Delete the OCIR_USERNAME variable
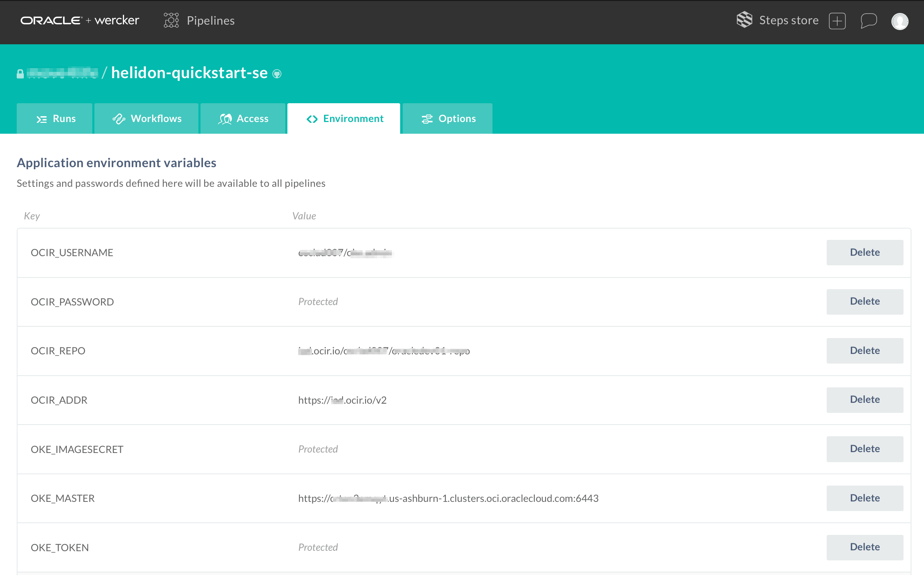The width and height of the screenshot is (924, 575). pyautogui.click(x=864, y=252)
